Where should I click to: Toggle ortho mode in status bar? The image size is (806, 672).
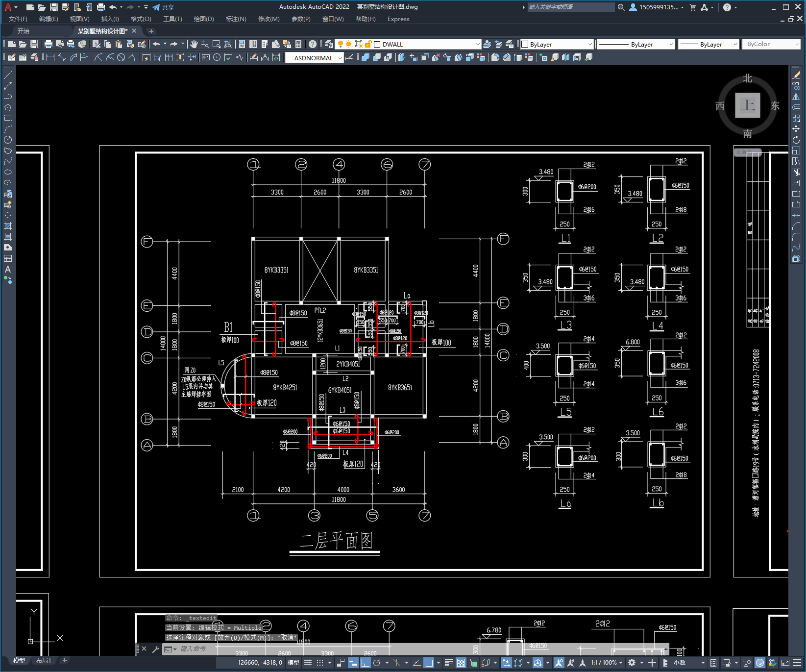pyautogui.click(x=365, y=663)
